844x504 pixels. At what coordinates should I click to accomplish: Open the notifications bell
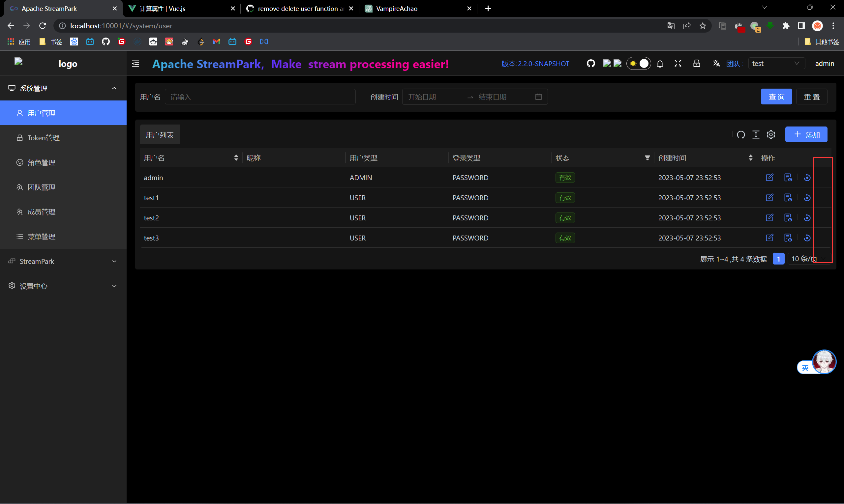(x=660, y=64)
